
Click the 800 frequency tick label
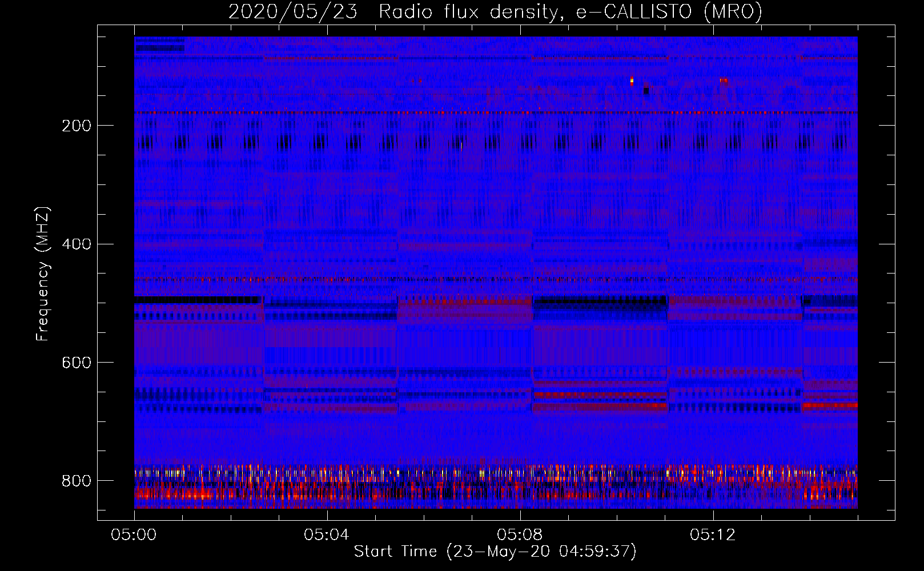77,481
